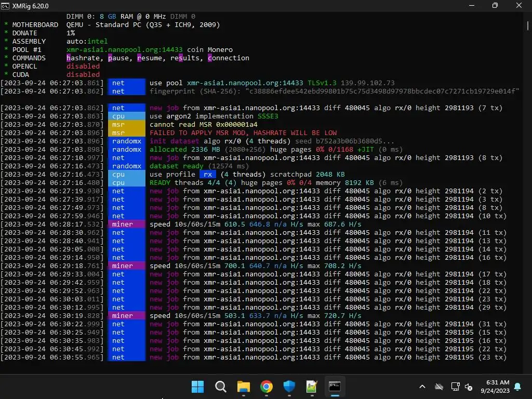This screenshot has width=532, height=399.
Task: Open the network status tray icon
Action: point(455,387)
